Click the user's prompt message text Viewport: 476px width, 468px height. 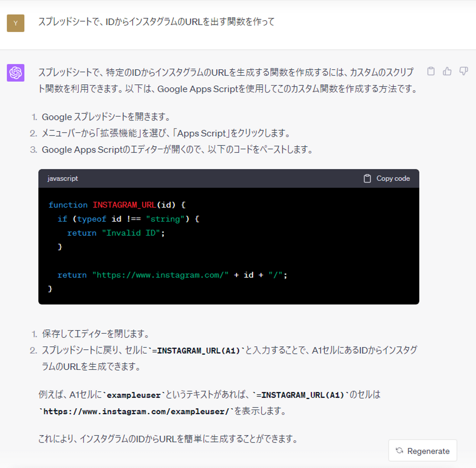click(x=156, y=22)
